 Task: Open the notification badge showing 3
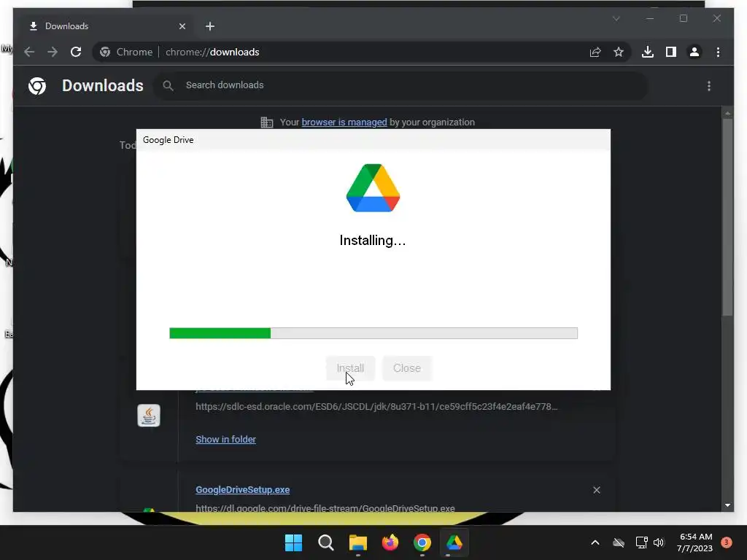click(727, 542)
